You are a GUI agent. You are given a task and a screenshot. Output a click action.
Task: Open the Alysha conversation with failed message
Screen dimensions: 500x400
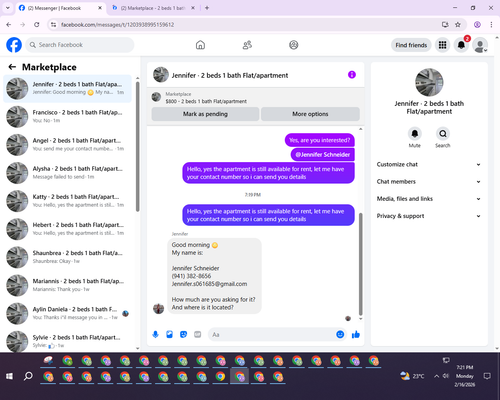[67, 173]
